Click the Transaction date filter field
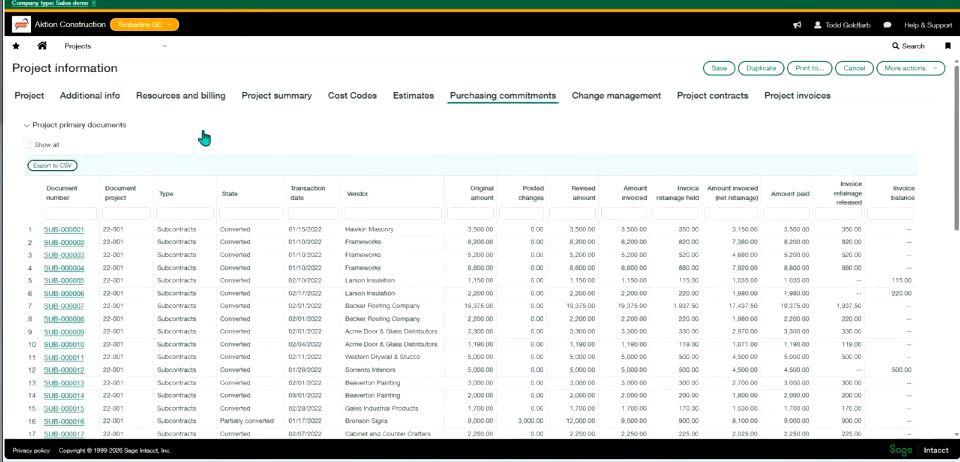The height and width of the screenshot is (462, 960). [313, 214]
